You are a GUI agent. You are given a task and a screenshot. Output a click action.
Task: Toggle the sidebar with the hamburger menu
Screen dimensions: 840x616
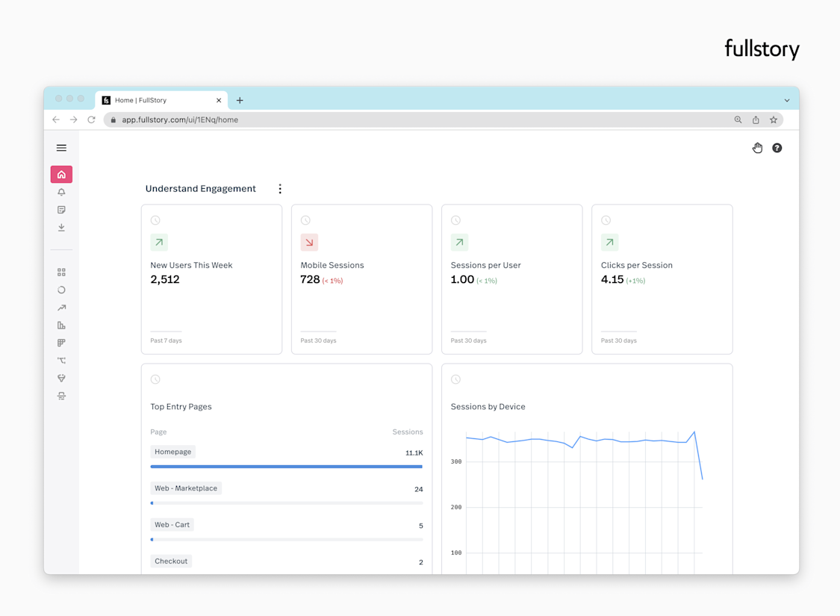pyautogui.click(x=61, y=147)
